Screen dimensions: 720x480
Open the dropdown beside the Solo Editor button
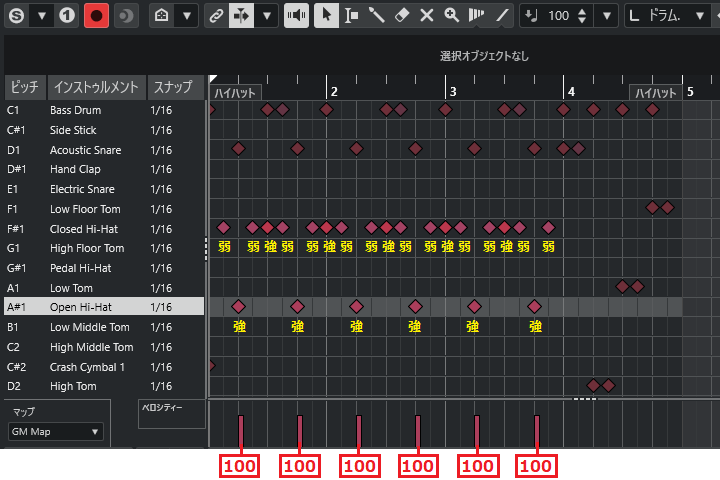42,16
